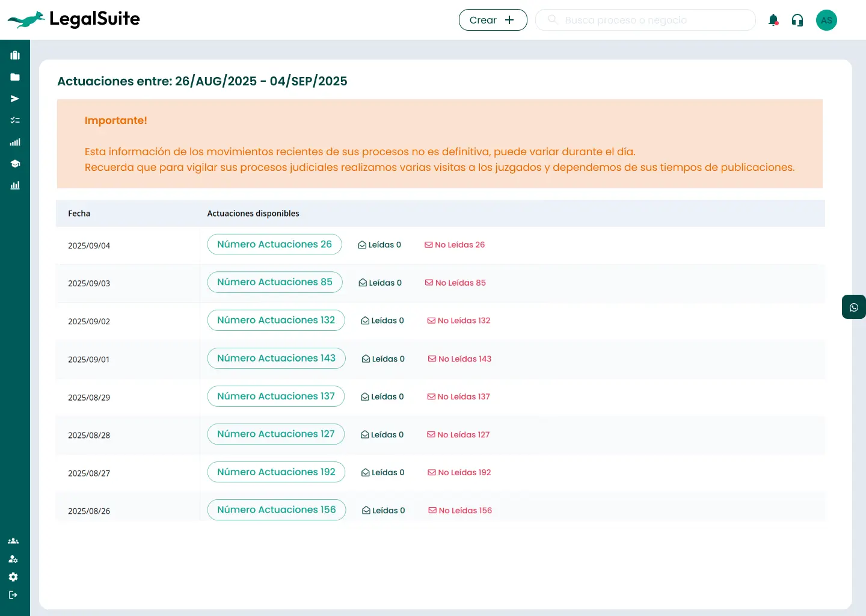
Task: Click Número Actuaciones 26 button
Action: tap(274, 244)
